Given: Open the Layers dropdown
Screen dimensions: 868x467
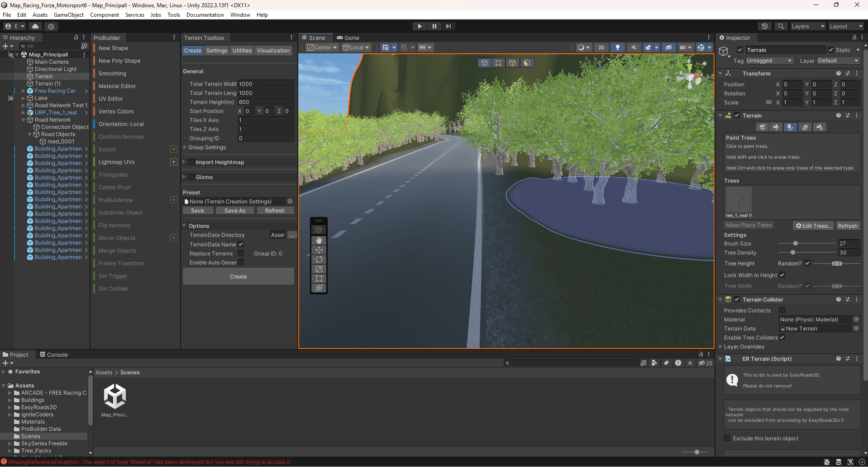Looking at the screenshot, I should tap(807, 26).
